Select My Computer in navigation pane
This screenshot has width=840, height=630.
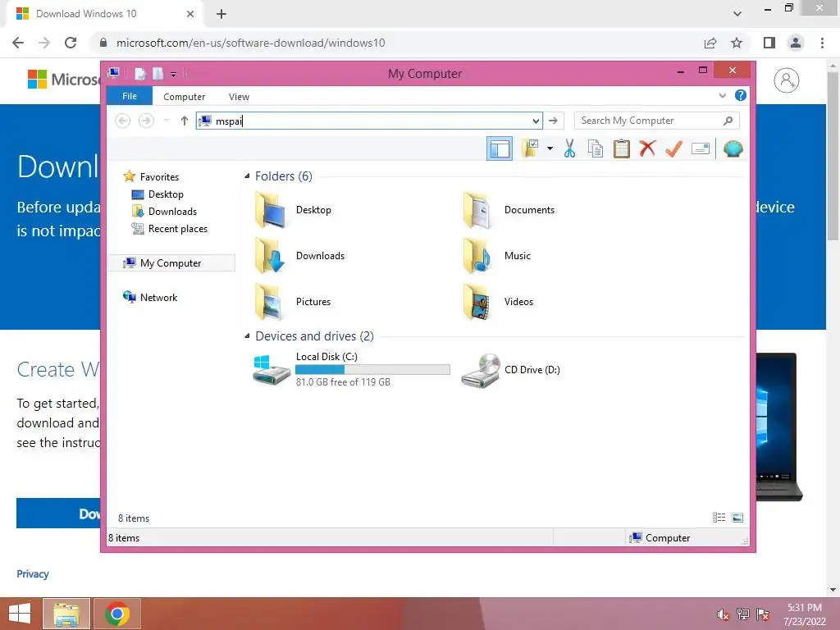[x=171, y=263]
